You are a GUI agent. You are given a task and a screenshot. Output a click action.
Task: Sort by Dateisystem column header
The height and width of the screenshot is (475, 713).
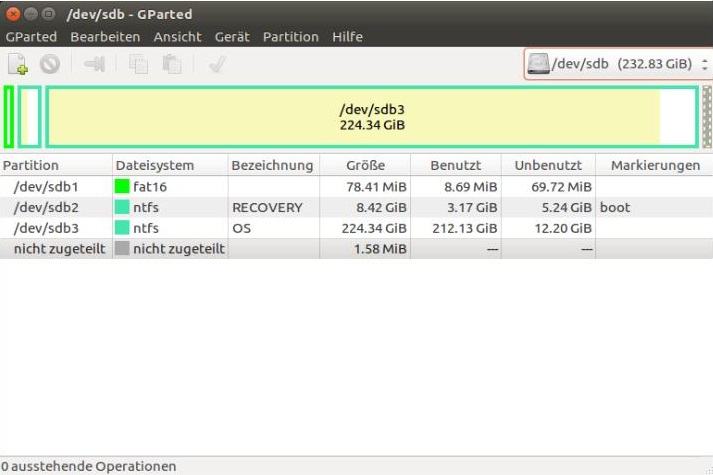pos(170,165)
